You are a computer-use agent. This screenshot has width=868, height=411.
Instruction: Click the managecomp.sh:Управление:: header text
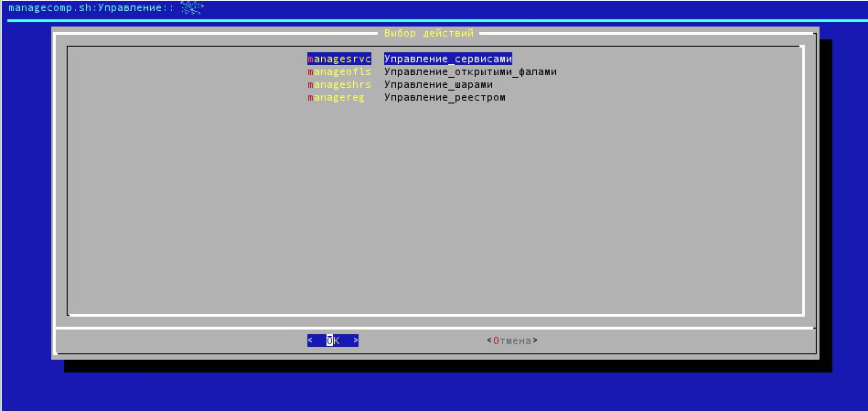pos(90,7)
